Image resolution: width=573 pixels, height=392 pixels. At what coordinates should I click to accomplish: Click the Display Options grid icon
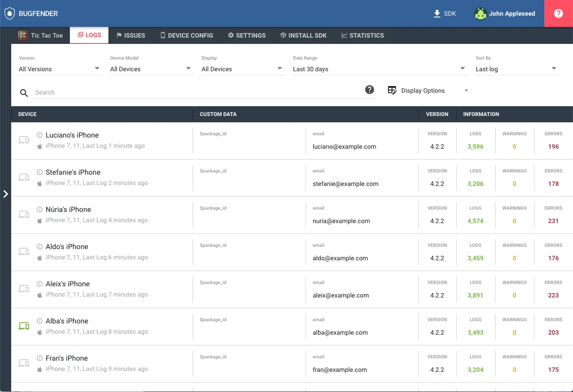[x=392, y=90]
